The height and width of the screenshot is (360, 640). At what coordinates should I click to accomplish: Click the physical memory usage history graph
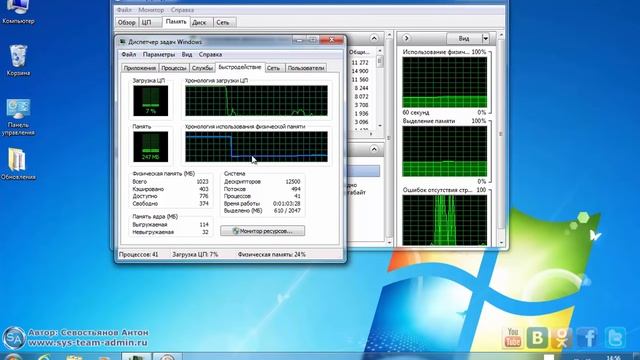click(256, 147)
